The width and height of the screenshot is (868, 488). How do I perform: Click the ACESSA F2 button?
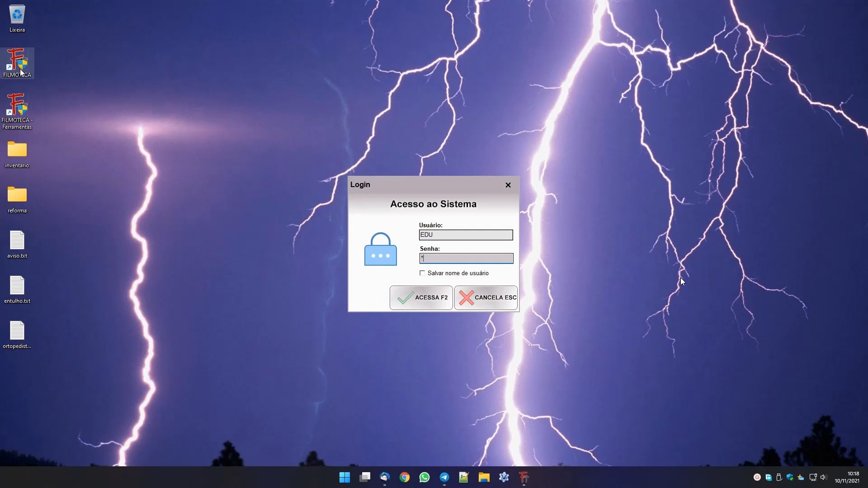click(x=421, y=297)
